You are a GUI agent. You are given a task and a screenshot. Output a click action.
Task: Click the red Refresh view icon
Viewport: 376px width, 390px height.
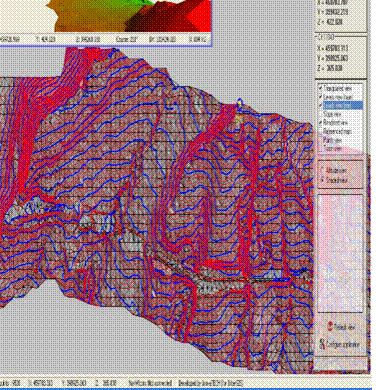point(330,327)
